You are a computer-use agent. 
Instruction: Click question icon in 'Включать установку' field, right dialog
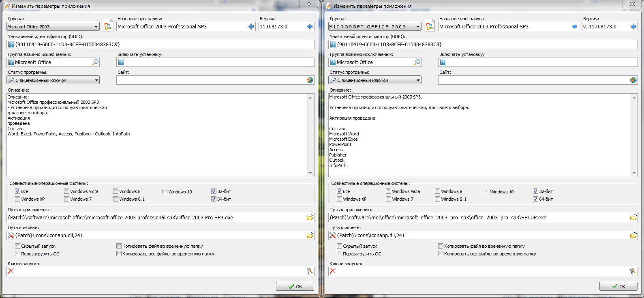[443, 62]
